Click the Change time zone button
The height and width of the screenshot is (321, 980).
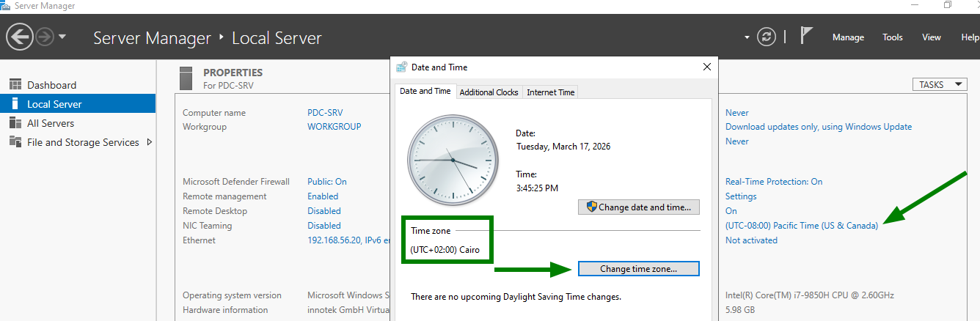point(639,269)
